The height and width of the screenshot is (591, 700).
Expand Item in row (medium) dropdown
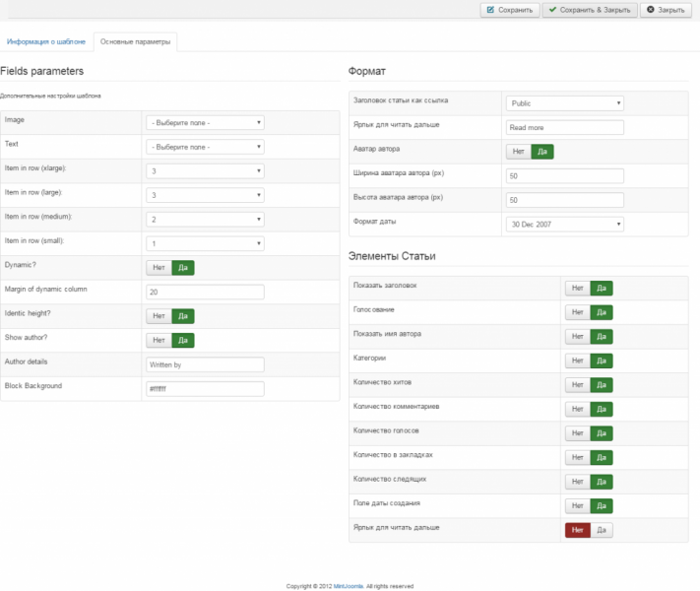point(205,220)
